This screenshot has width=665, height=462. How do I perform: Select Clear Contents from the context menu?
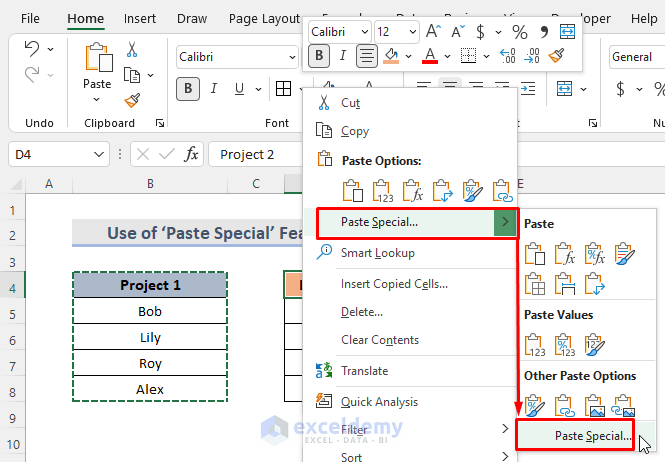[x=380, y=340]
